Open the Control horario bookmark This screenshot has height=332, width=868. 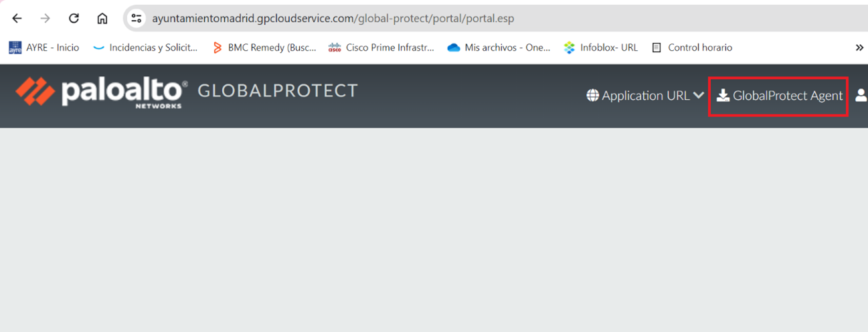click(692, 48)
